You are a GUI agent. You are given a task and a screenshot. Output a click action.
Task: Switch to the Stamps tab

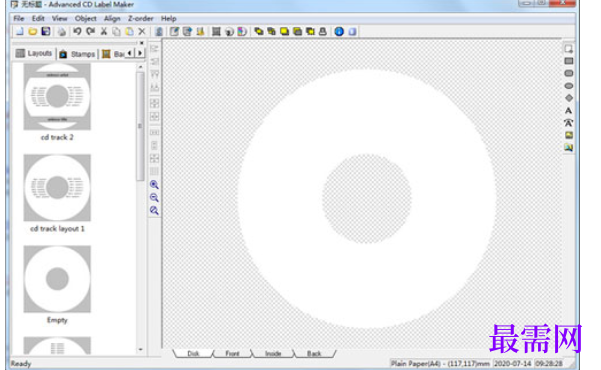[78, 54]
